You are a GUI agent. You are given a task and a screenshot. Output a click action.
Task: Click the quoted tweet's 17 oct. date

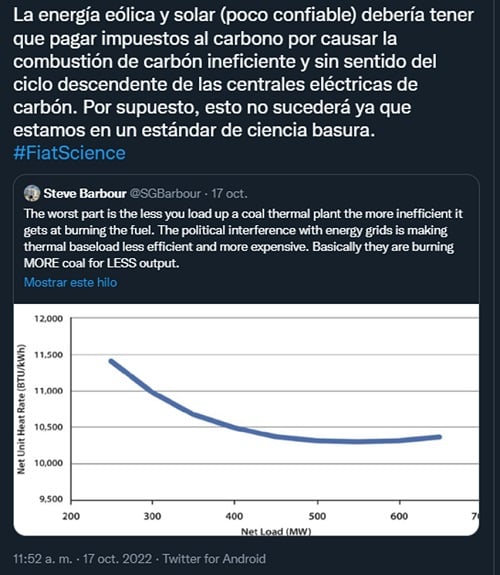pos(229,193)
